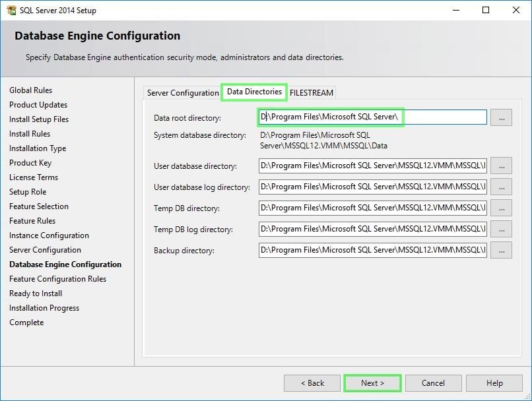Browse for Data root directory

[501, 117]
